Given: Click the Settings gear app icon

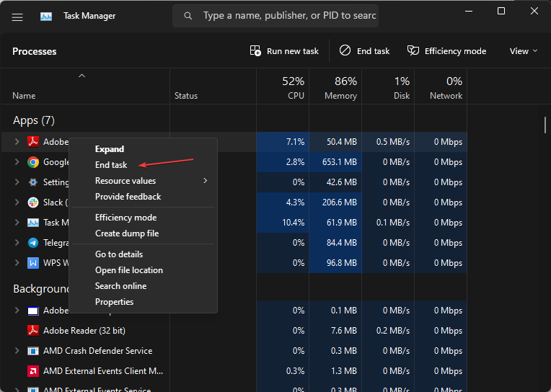Looking at the screenshot, I should pyautogui.click(x=33, y=182).
